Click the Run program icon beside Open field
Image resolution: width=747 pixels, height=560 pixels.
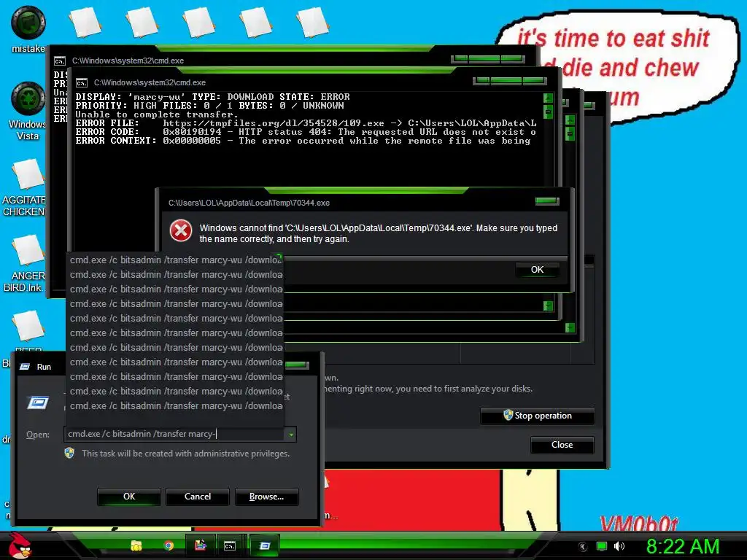pyautogui.click(x=38, y=403)
